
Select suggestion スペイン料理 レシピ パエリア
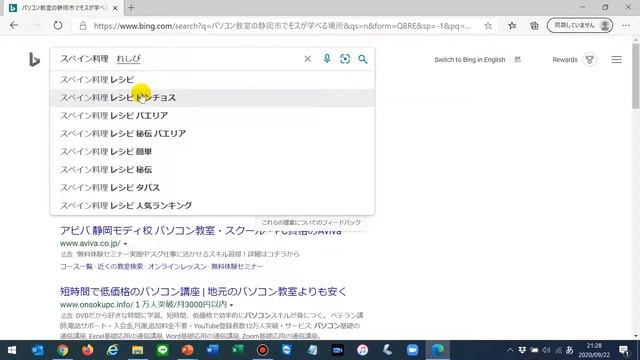tap(212, 116)
